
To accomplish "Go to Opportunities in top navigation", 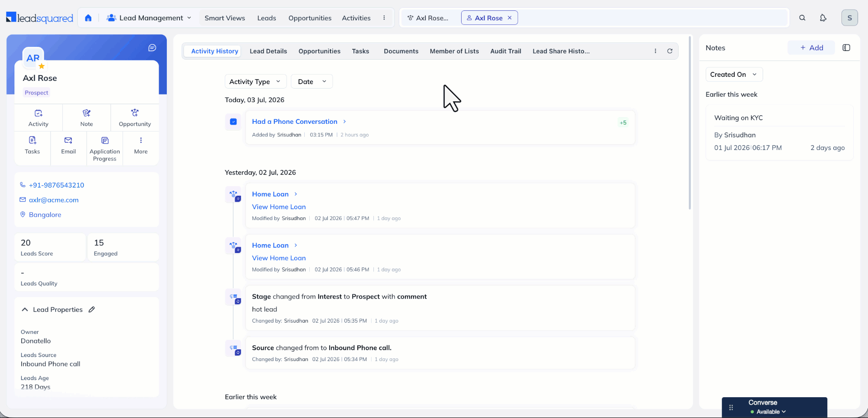I will [310, 18].
